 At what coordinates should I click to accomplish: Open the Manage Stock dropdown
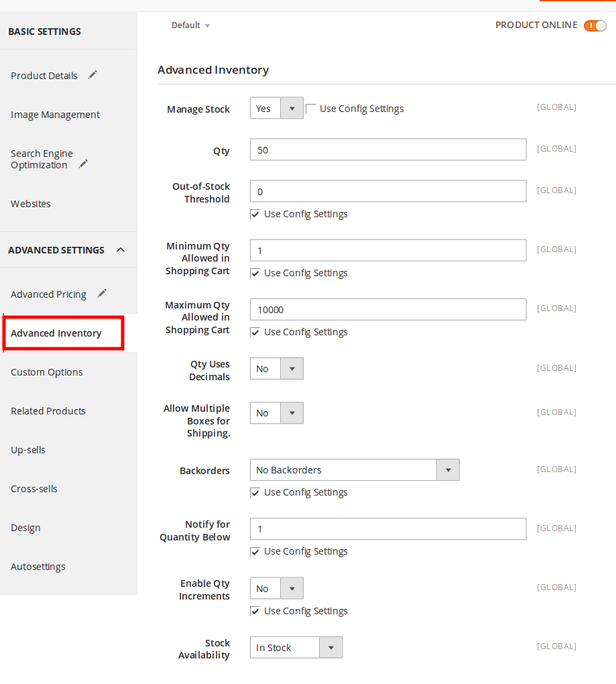point(276,109)
